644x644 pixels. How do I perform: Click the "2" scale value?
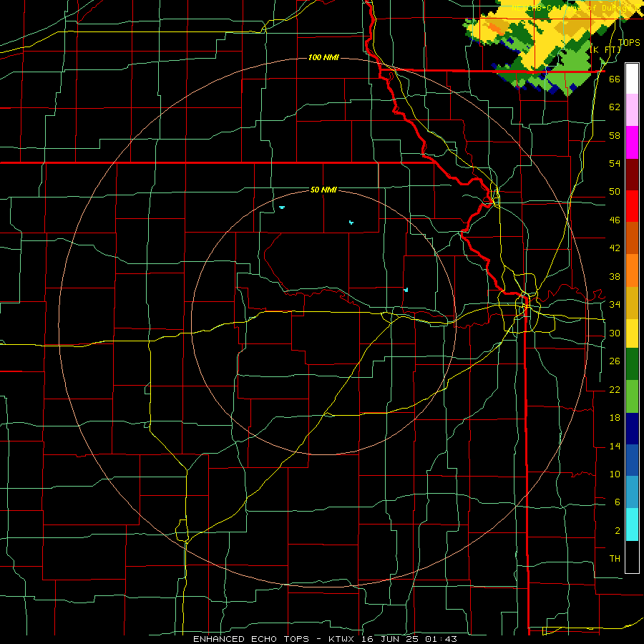pos(617,530)
